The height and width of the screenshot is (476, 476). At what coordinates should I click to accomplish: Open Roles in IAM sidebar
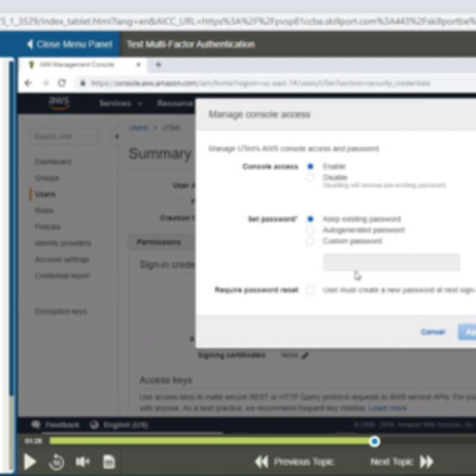44,211
